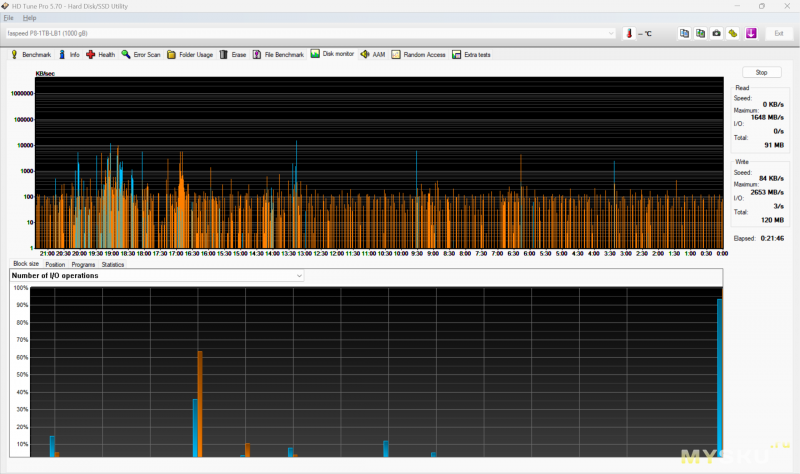Open the AAM tab
Viewport: 800px width, 474px height.
(x=373, y=55)
